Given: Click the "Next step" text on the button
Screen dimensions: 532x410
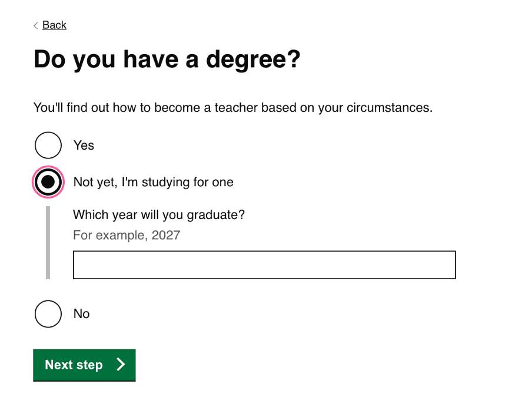Looking at the screenshot, I should tap(74, 365).
